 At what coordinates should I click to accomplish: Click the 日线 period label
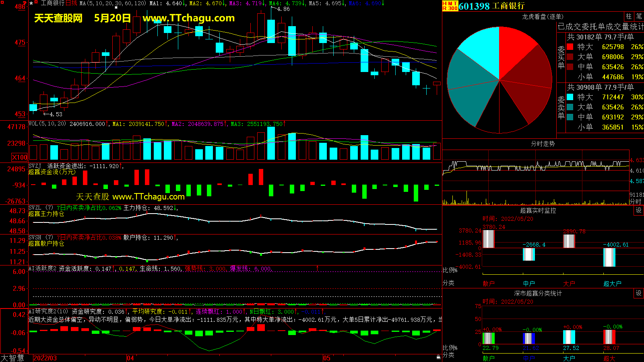pos(71,3)
